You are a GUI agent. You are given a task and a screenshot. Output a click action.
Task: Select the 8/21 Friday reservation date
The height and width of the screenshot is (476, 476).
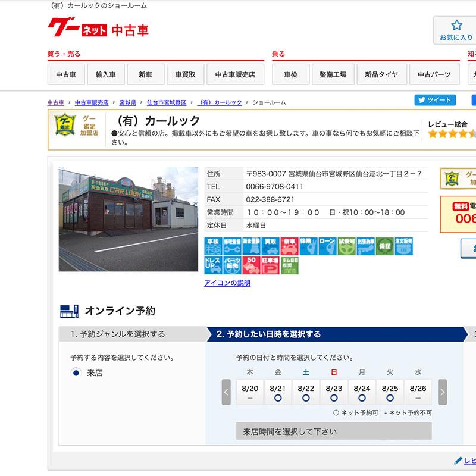coord(278,392)
